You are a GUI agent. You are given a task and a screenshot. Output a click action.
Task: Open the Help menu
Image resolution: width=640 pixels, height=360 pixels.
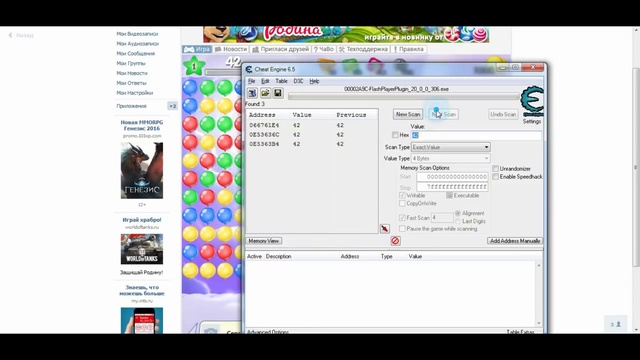pos(314,81)
